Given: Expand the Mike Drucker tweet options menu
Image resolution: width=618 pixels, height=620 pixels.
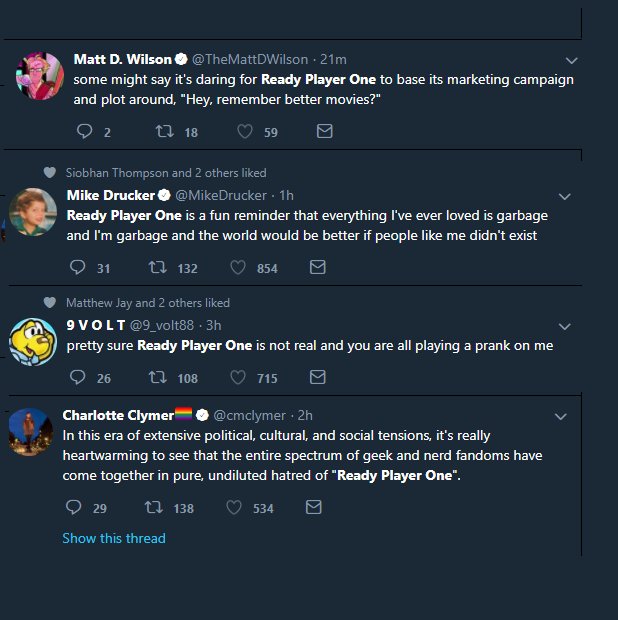Looking at the screenshot, I should tap(564, 196).
